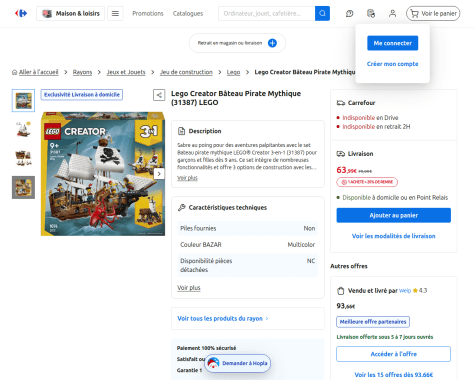This screenshot has width=475, height=380.
Task: Select the second pirate ship thumbnail
Action: point(23,129)
